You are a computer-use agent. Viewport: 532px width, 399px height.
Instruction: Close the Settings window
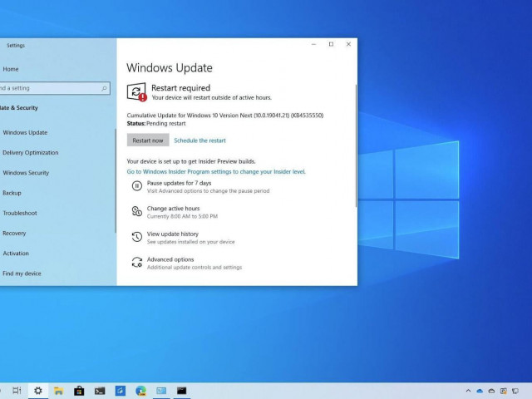348,44
